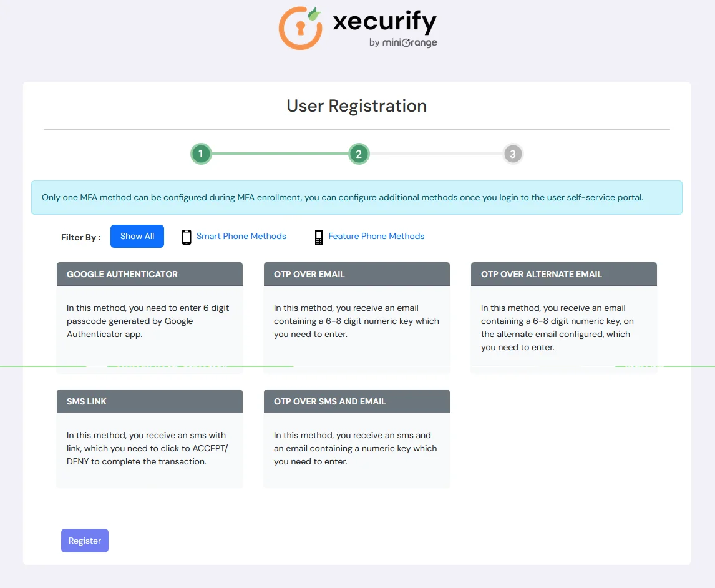Select the Show All filter
The image size is (715, 588).
pos(137,236)
